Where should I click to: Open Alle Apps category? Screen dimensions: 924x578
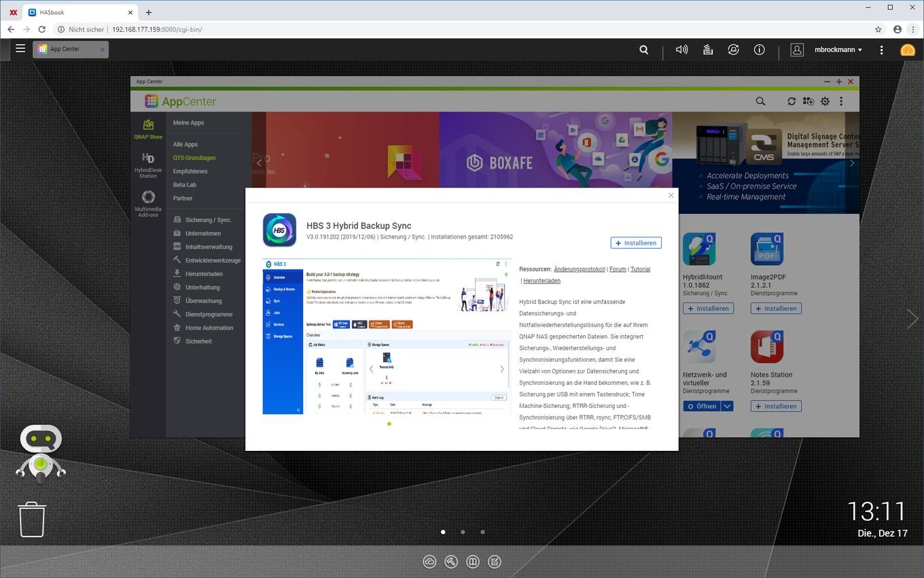tap(185, 144)
